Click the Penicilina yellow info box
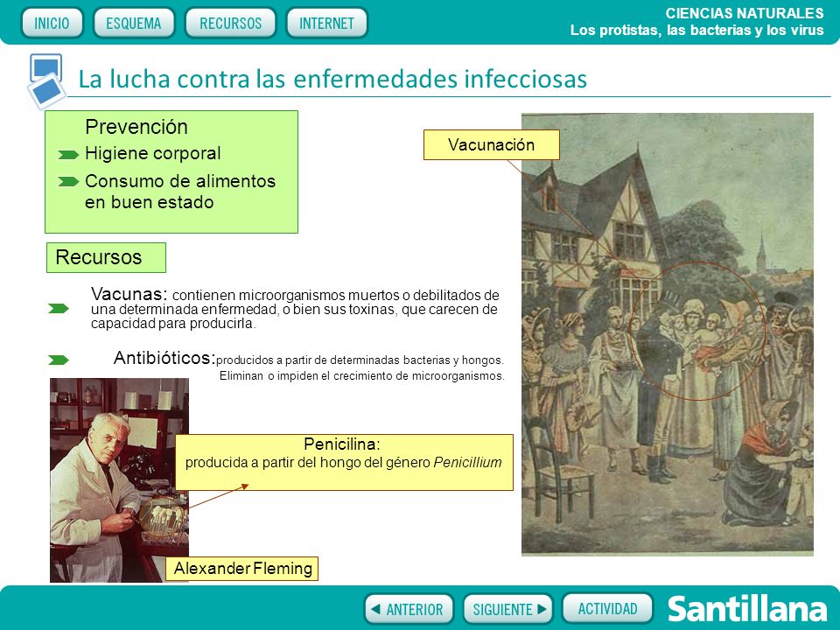 coord(344,462)
